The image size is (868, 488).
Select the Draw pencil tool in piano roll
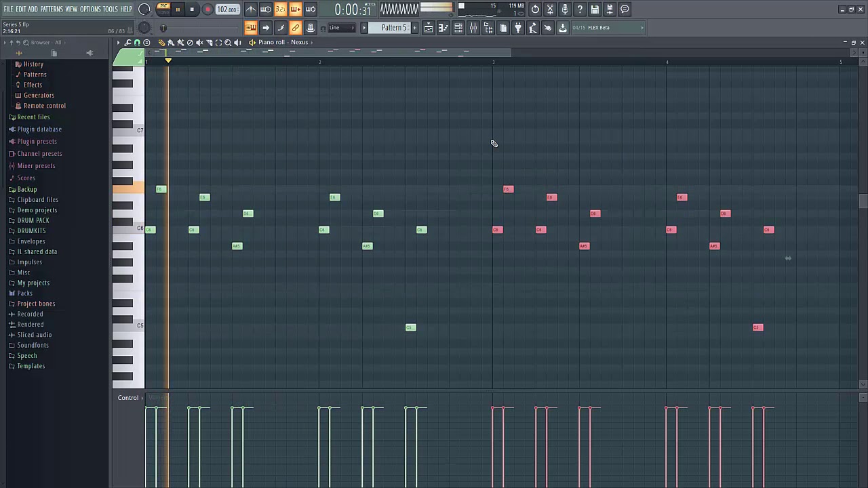(161, 42)
